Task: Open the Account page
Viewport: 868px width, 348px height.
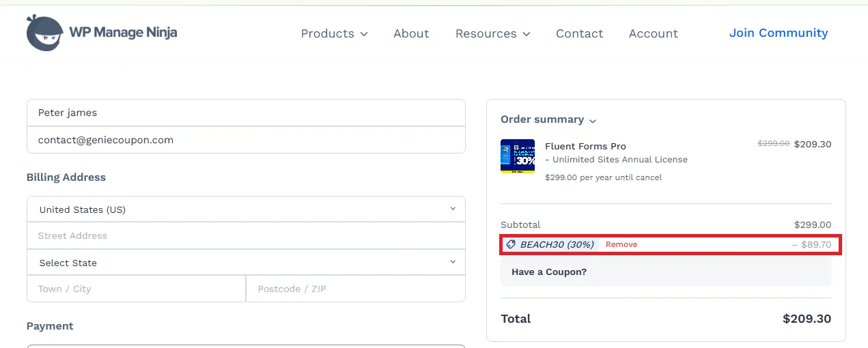Action: (x=654, y=33)
